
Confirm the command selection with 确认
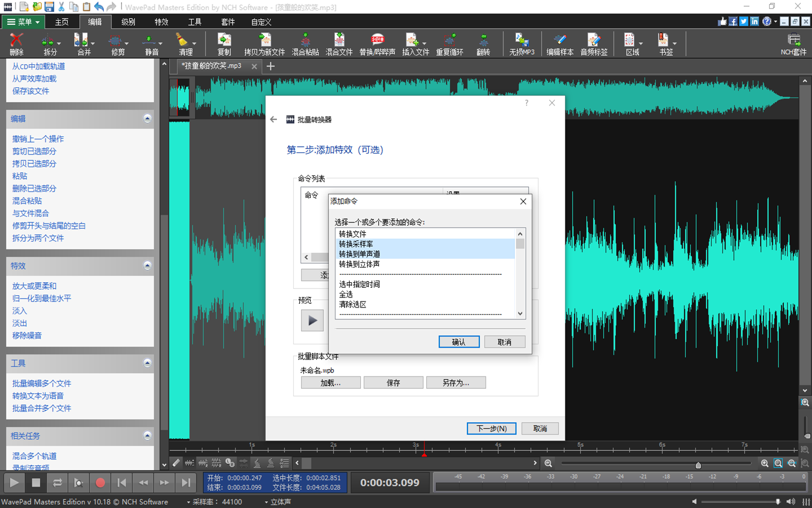point(459,341)
